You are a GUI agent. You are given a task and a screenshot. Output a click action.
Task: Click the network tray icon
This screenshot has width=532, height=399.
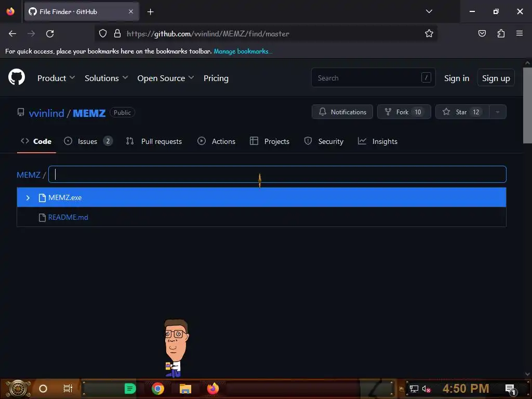point(414,389)
